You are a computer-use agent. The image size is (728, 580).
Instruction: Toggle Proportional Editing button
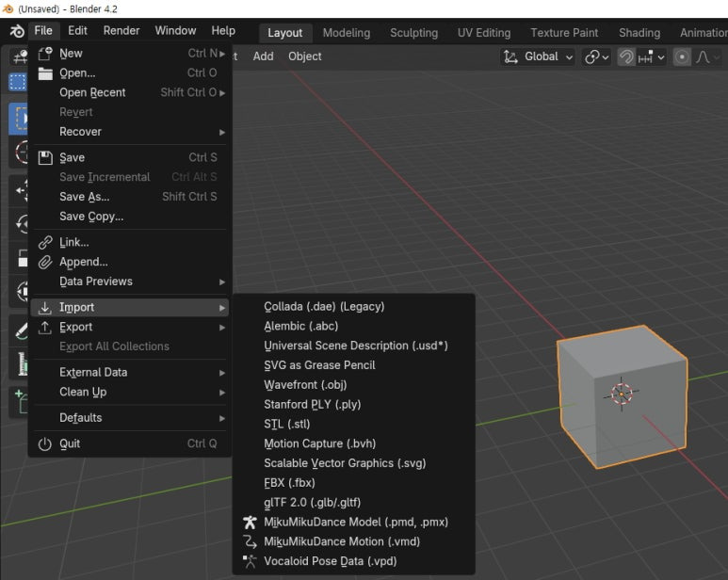682,57
